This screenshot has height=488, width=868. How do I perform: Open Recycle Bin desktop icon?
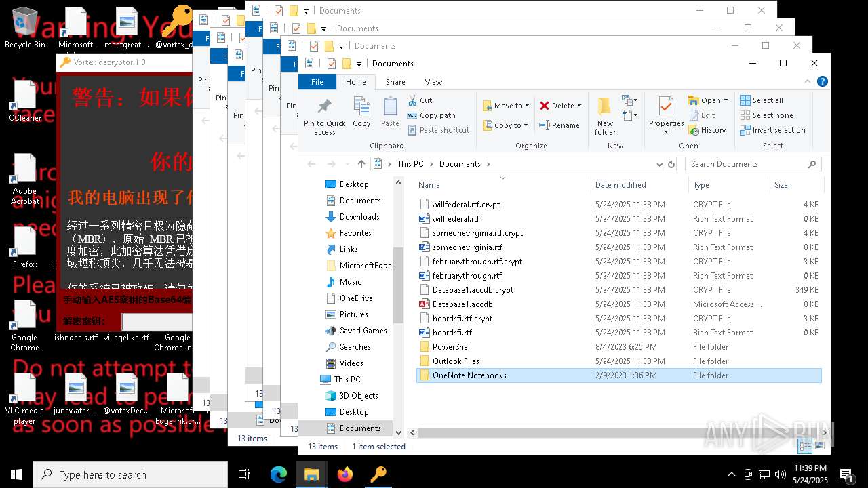click(x=25, y=28)
